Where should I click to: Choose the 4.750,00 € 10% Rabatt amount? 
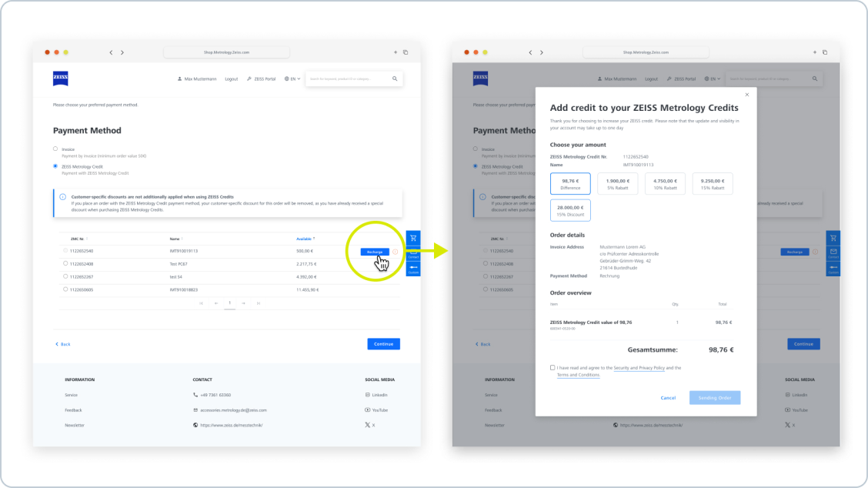click(x=665, y=183)
